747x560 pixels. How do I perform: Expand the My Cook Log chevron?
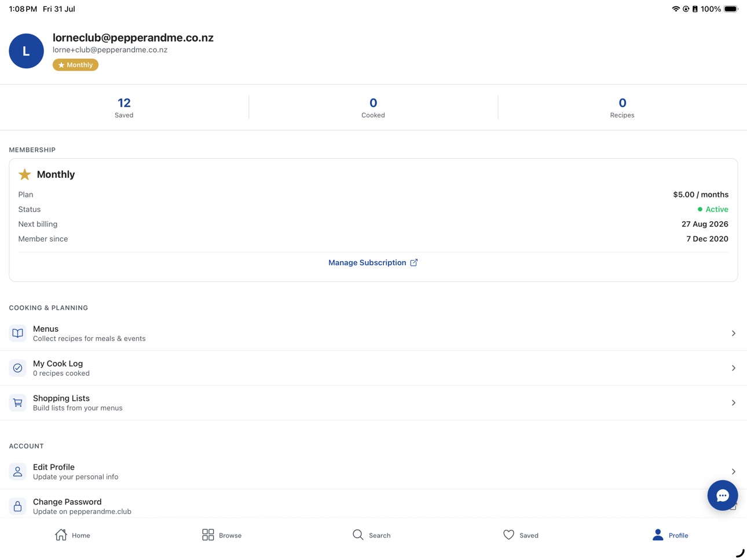[x=733, y=368]
